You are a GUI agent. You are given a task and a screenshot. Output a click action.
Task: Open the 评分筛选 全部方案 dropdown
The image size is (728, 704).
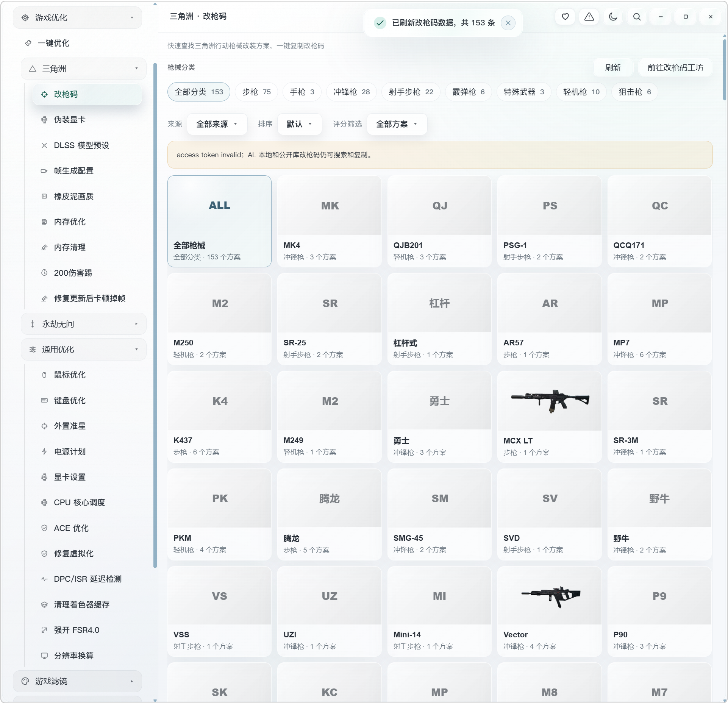pos(397,124)
